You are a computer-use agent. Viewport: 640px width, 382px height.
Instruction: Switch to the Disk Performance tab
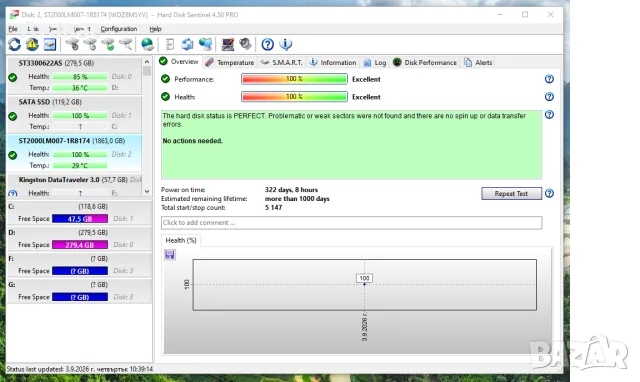(x=425, y=62)
